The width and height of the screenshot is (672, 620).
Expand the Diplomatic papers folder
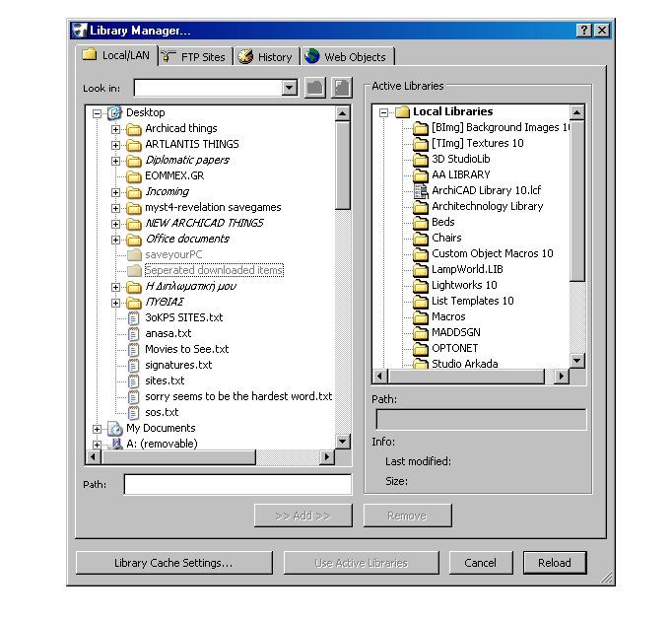[x=115, y=161]
